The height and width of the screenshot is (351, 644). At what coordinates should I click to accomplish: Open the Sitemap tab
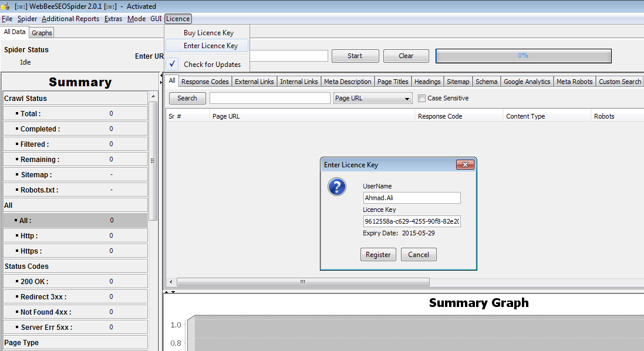(x=458, y=81)
